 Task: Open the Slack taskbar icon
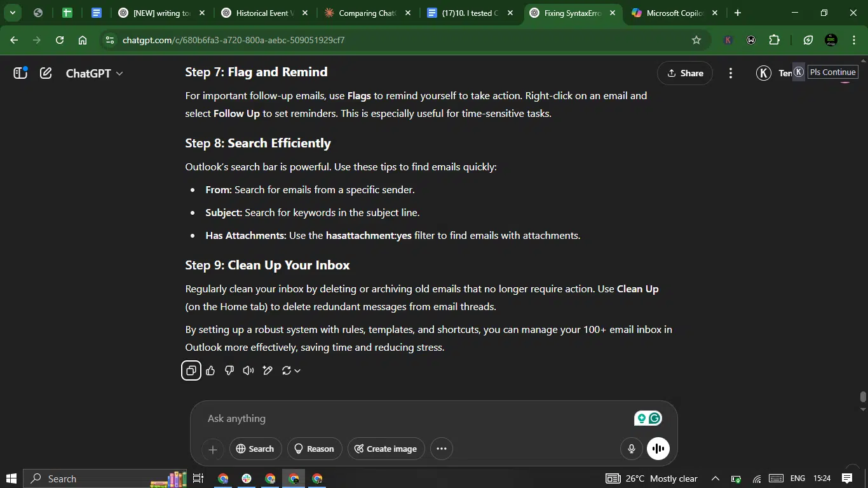[x=247, y=478]
